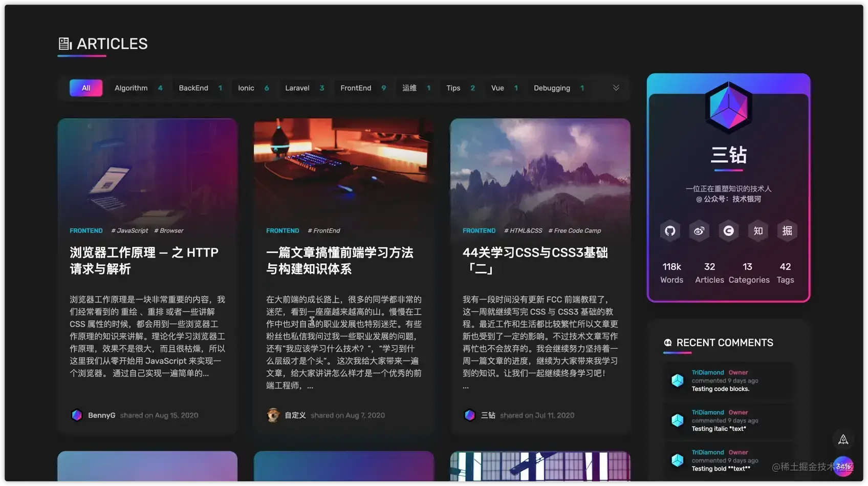Open the GitHub profile icon
The height and width of the screenshot is (486, 868).
pyautogui.click(x=670, y=231)
